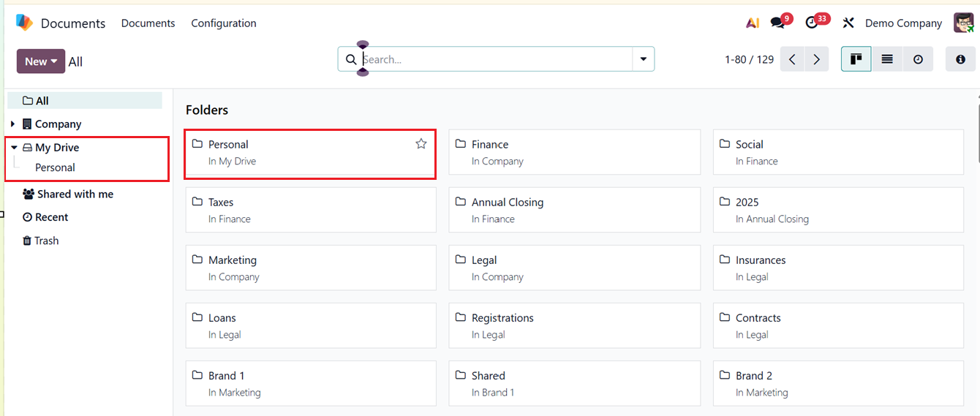Expand the Company tree node
This screenshot has height=416, width=980.
click(x=12, y=124)
